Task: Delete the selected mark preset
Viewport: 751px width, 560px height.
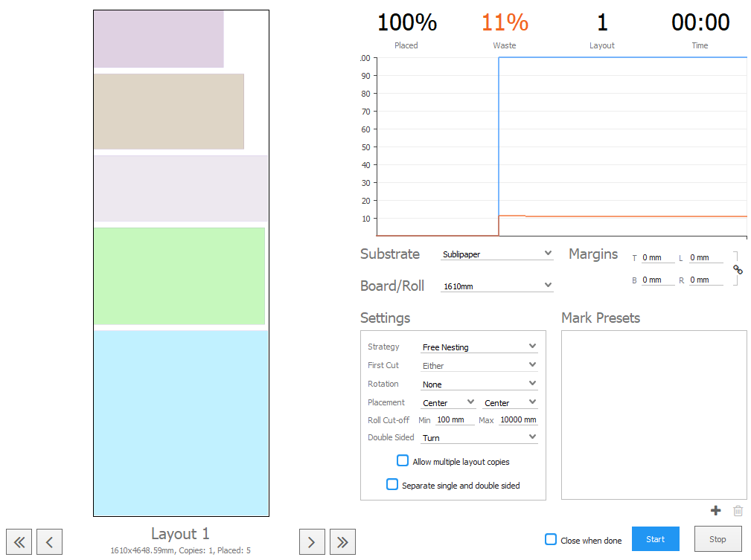Action: pyautogui.click(x=738, y=511)
